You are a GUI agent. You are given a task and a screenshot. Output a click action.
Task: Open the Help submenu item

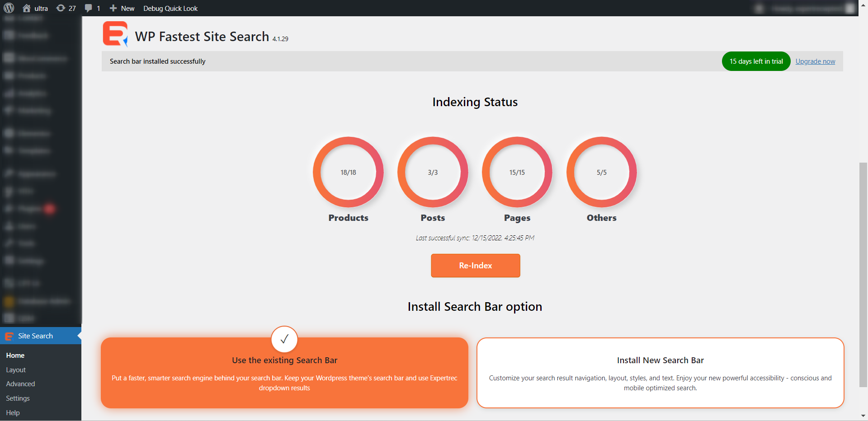click(x=13, y=413)
